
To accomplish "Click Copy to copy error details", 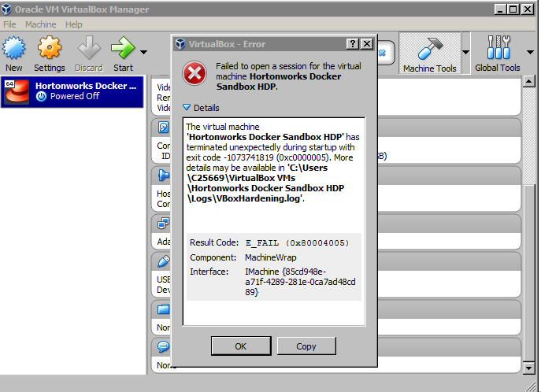I will pos(306,346).
